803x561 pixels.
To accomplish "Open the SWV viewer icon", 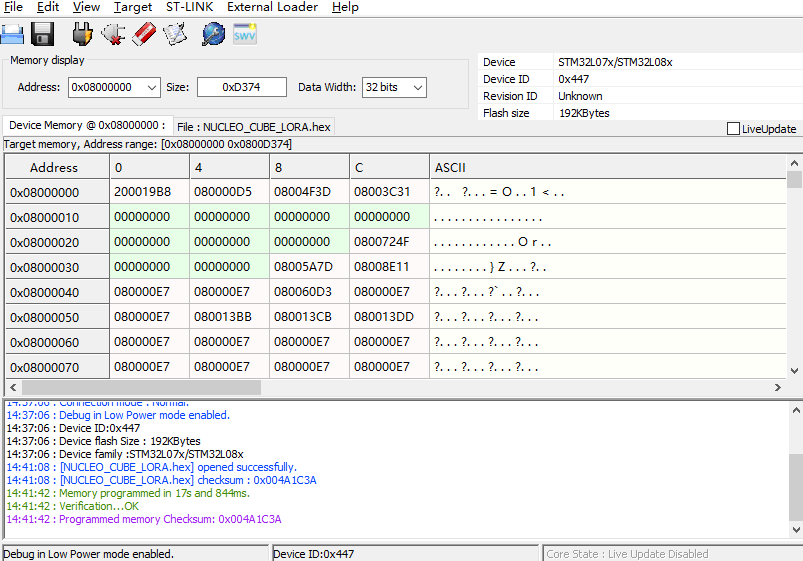I will (245, 34).
